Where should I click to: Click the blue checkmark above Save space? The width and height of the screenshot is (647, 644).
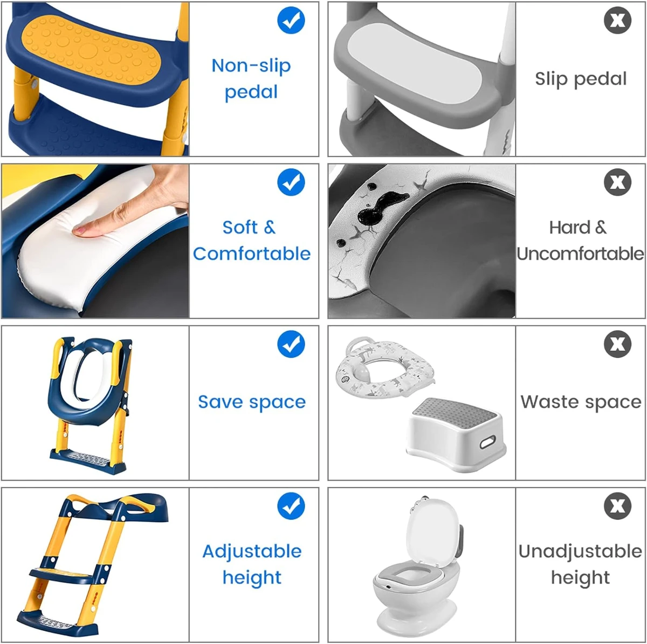pyautogui.click(x=291, y=344)
